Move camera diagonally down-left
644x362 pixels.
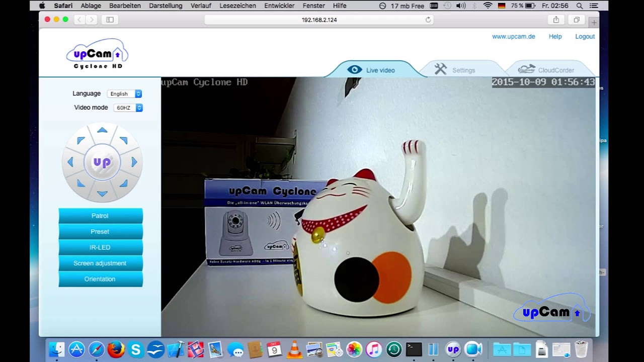pyautogui.click(x=80, y=184)
